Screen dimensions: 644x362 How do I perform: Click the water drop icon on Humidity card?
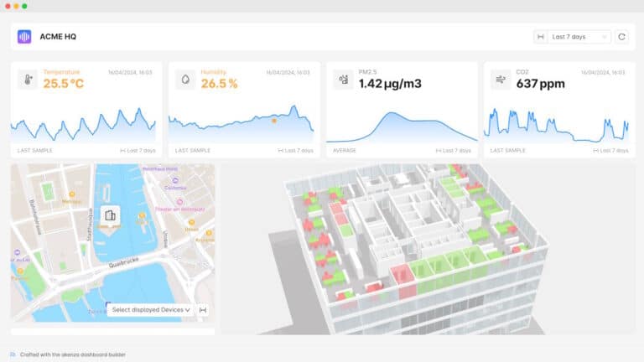tap(185, 80)
